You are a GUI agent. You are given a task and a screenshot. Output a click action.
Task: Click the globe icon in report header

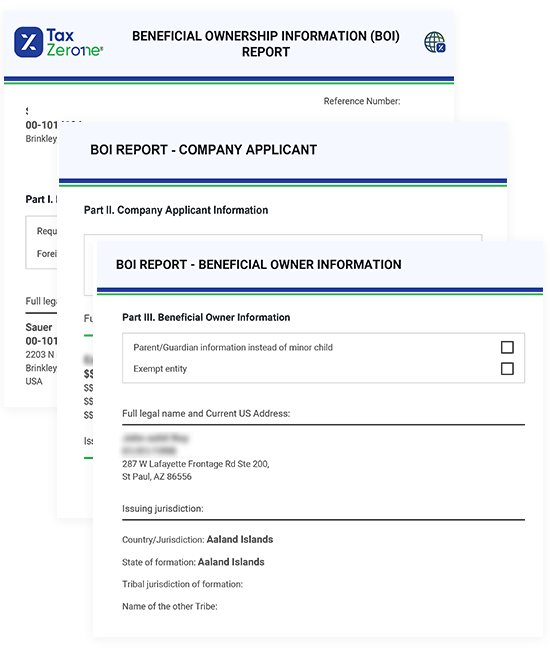pos(435,42)
